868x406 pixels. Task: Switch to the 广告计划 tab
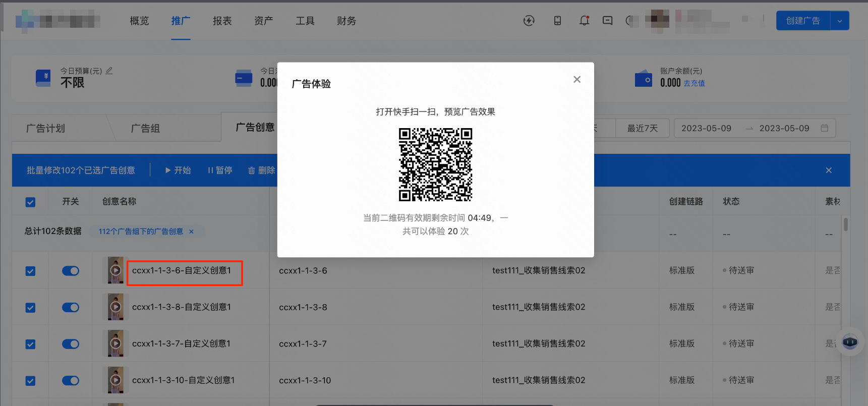45,128
